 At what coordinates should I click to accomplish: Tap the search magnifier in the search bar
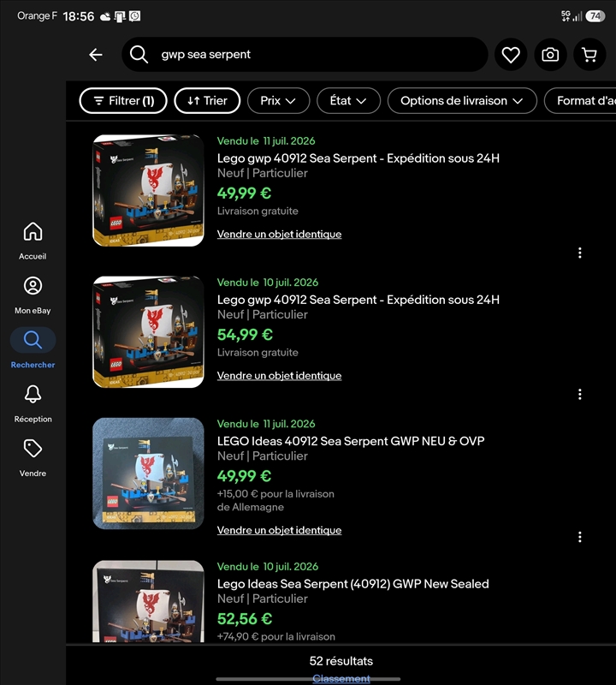139,55
